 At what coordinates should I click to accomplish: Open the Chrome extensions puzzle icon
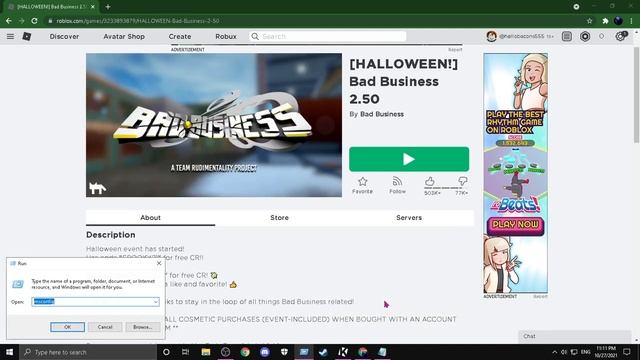(x=605, y=21)
